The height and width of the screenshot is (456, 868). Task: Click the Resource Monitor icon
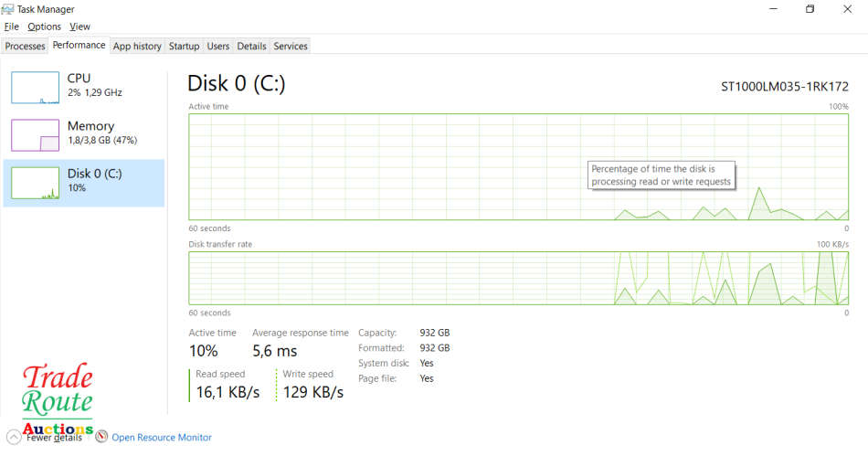101,437
